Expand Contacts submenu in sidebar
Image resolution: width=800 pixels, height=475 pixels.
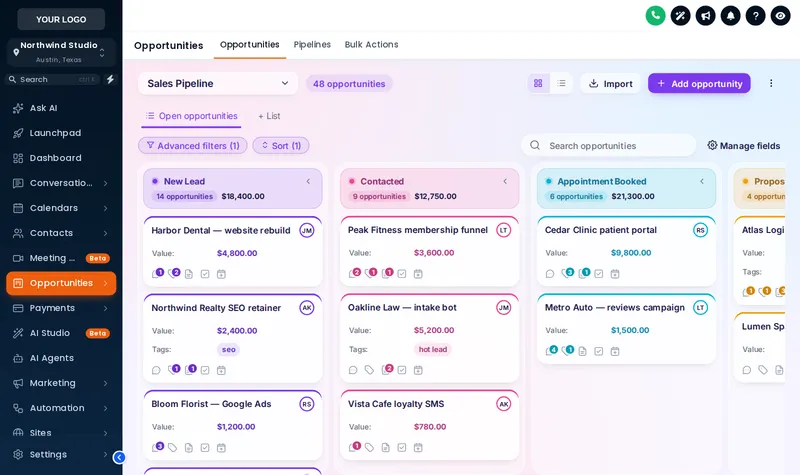click(105, 233)
